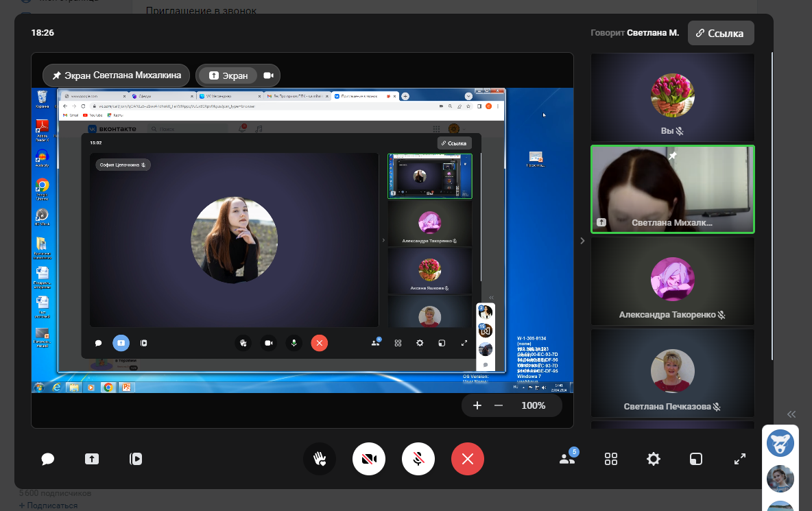Image resolution: width=812 pixels, height=511 pixels.
Task: Minimize call to picture-in-picture window
Action: click(696, 460)
